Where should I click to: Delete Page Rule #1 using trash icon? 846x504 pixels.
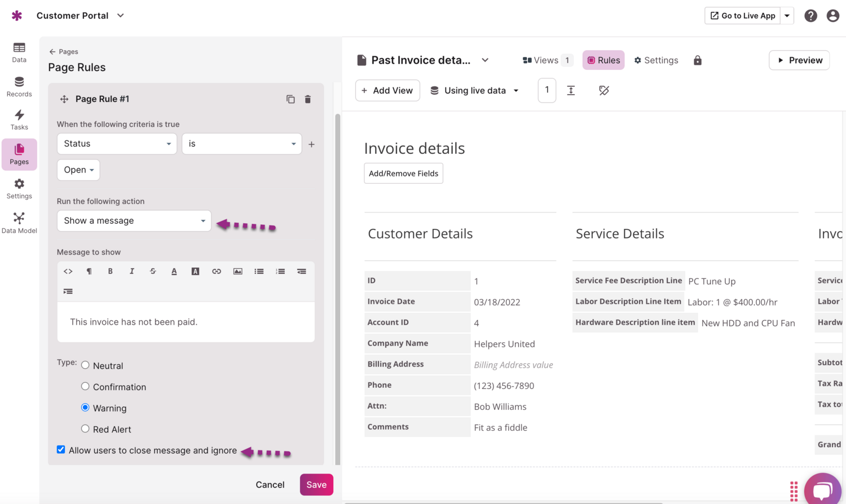[308, 99]
